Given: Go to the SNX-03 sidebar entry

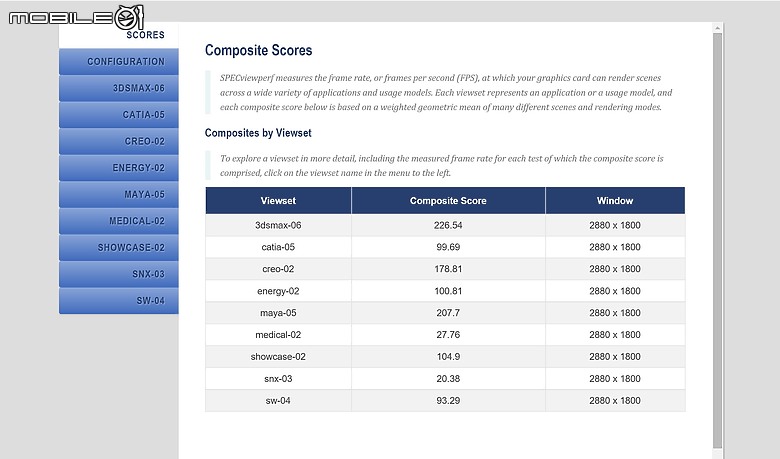Looking at the screenshot, I should 119,274.
